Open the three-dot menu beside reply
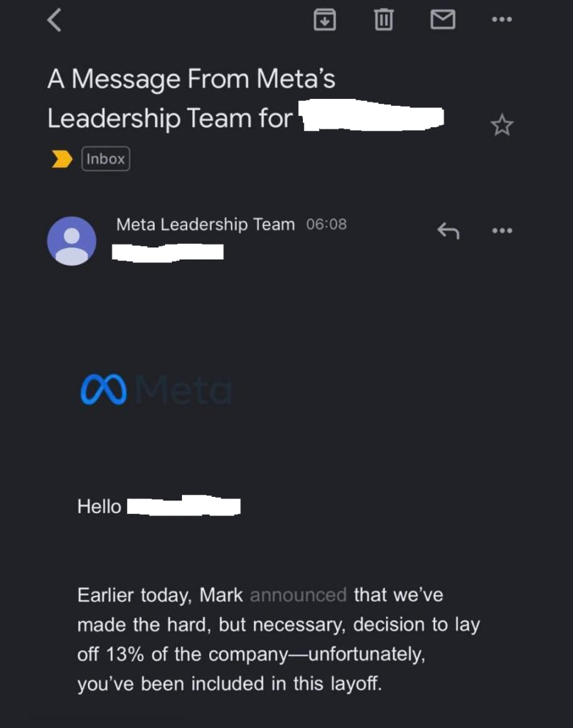The height and width of the screenshot is (728, 573). [x=502, y=230]
